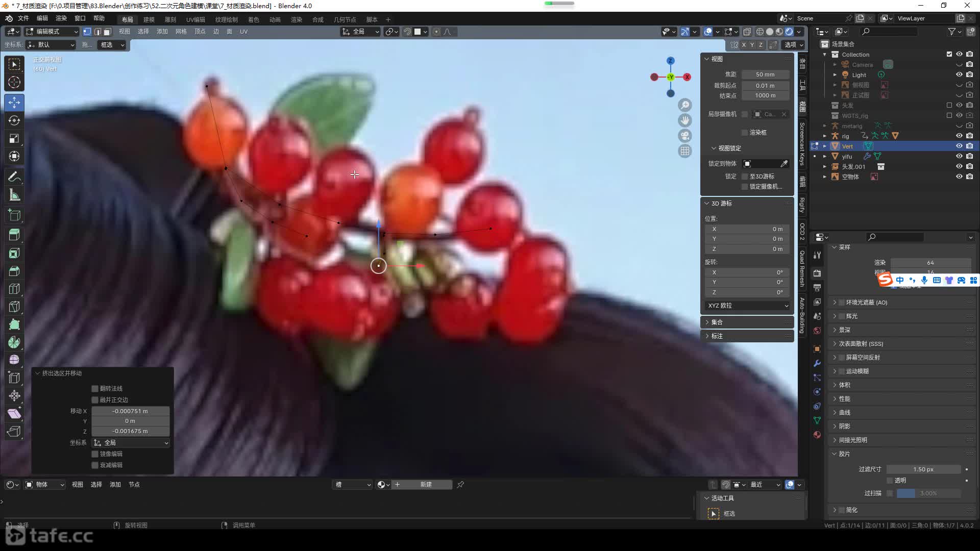Toggle the render region checkbox
Screen dimensions: 980x551
pyautogui.click(x=745, y=133)
